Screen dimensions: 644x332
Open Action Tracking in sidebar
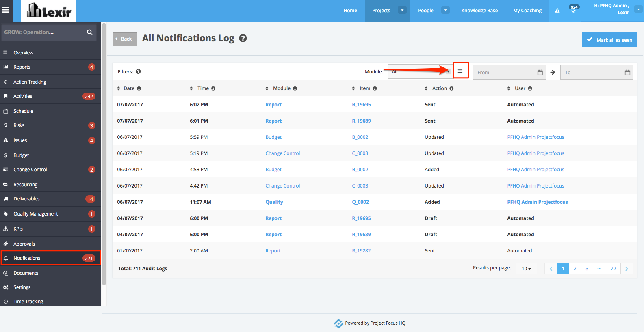pyautogui.click(x=50, y=82)
